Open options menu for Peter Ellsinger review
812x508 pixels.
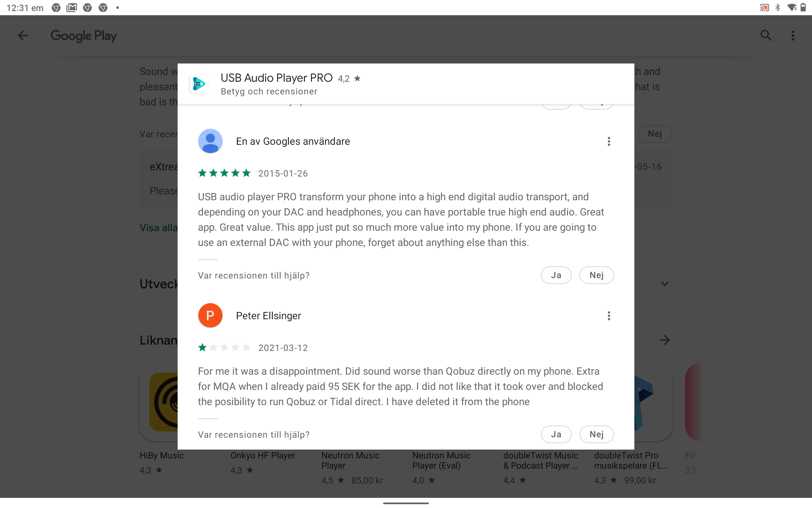609,316
